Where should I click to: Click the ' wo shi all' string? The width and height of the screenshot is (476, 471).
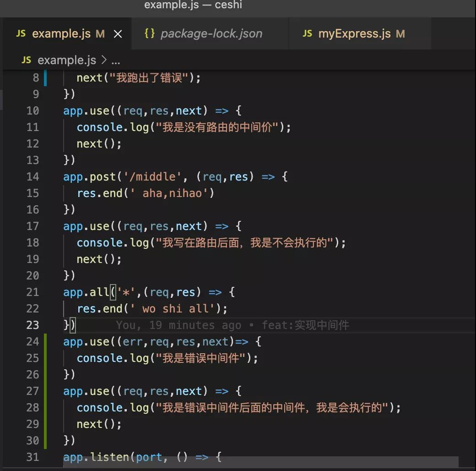[x=172, y=309]
